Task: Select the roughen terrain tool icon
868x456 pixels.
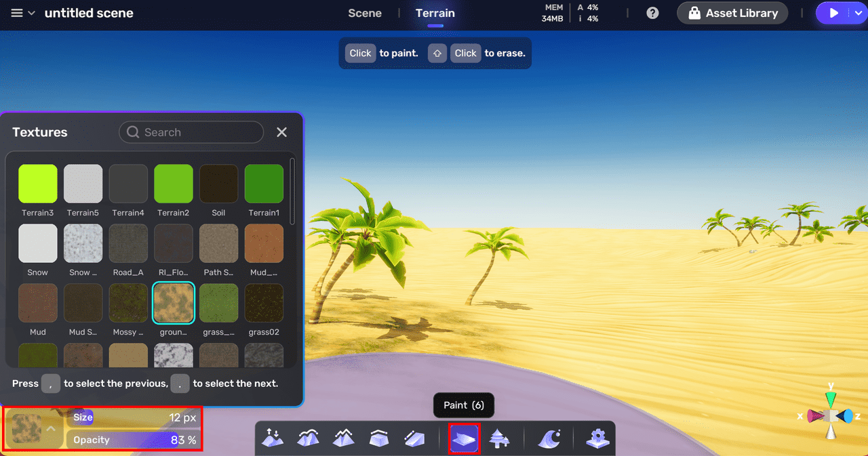Action: [343, 438]
